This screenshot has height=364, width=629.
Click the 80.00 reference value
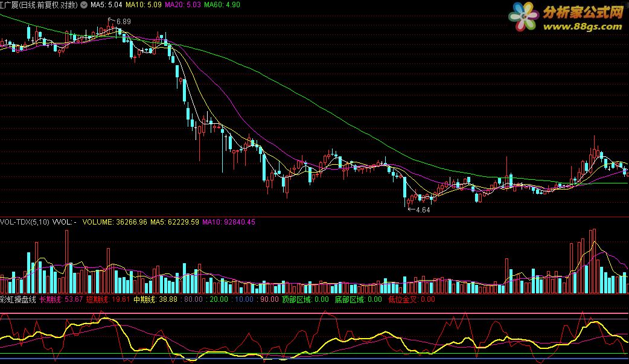193,299
